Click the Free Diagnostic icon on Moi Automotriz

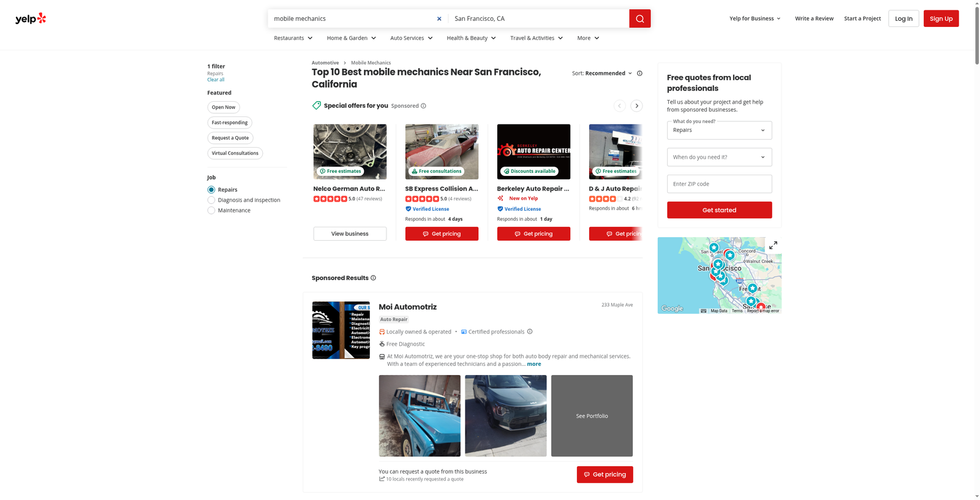pos(382,344)
